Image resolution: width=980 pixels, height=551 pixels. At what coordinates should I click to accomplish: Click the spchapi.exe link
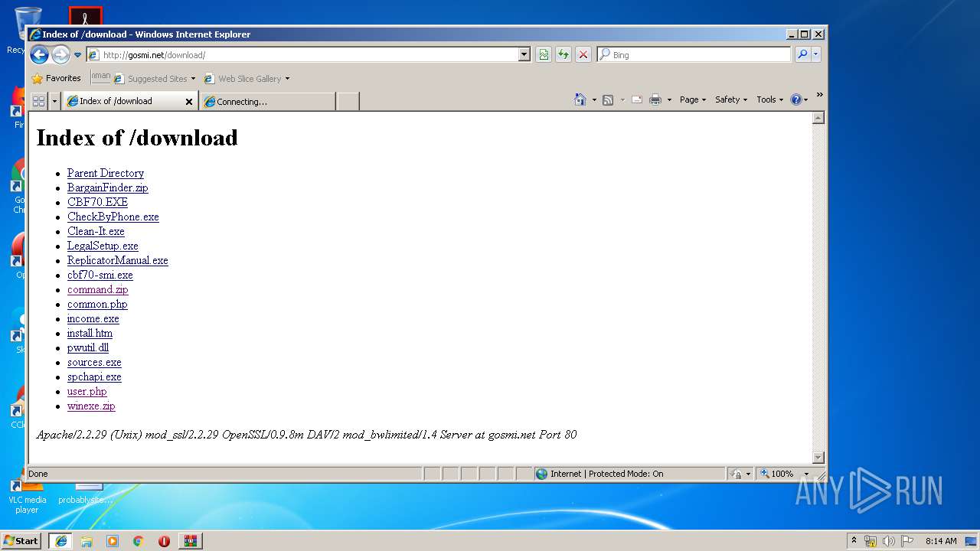pos(94,377)
